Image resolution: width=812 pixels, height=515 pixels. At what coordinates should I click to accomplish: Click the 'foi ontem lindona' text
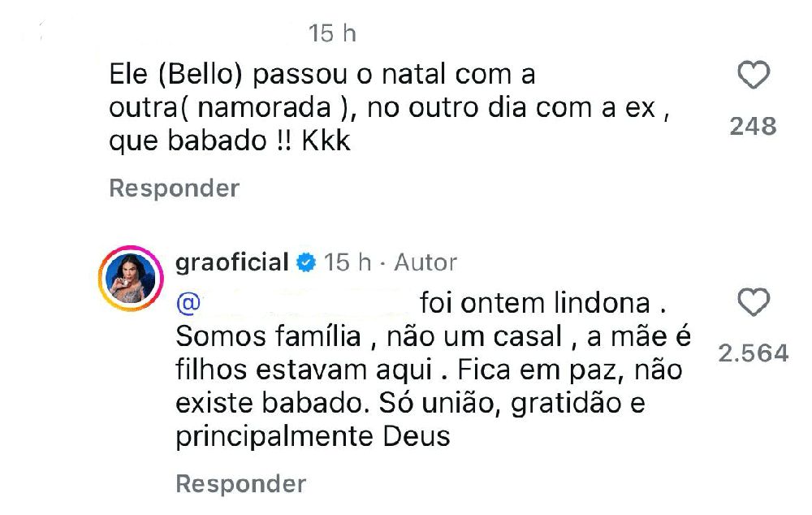tap(536, 305)
